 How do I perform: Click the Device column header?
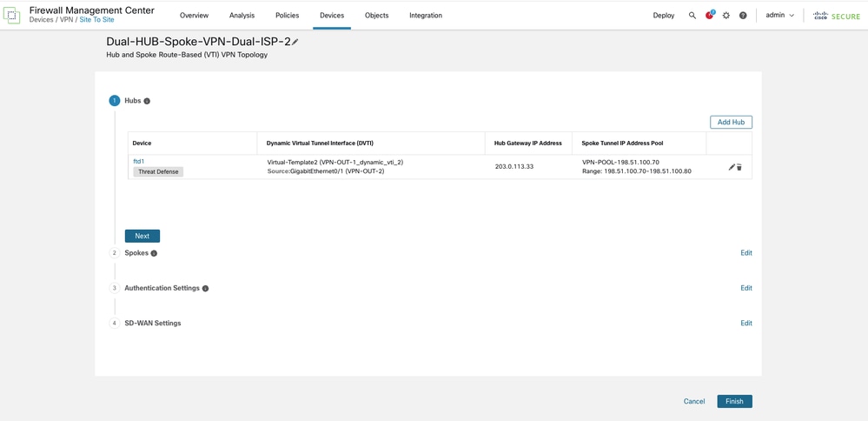[x=142, y=143]
